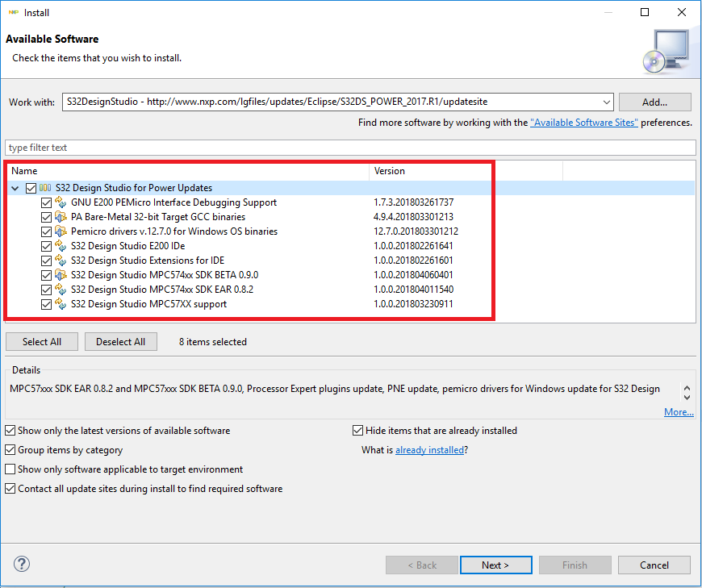702x588 pixels.
Task: Click the Details scroll down arrow
Action: [x=687, y=398]
